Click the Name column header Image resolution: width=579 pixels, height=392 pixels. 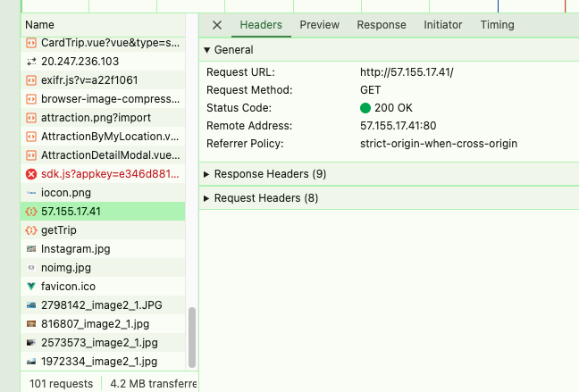[x=40, y=25]
